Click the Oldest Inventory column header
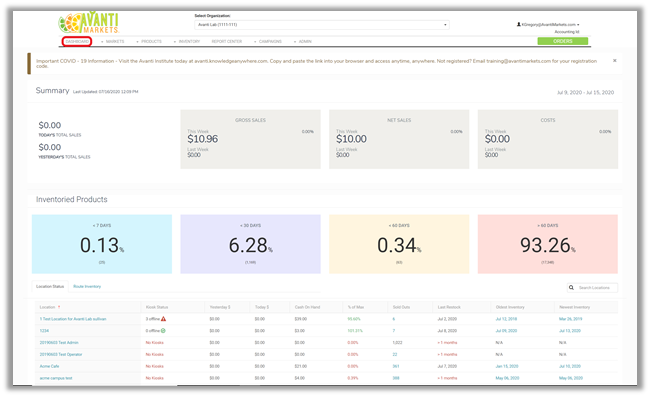 [510, 307]
